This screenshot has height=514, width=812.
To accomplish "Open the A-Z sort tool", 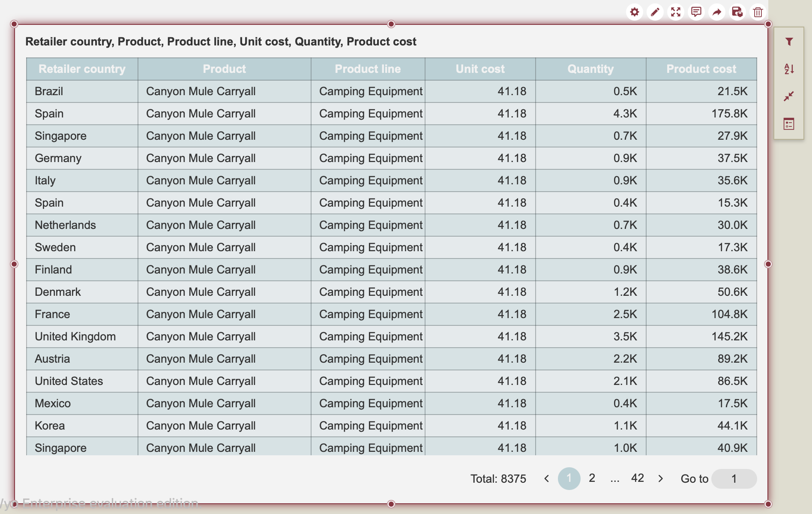I will click(x=789, y=69).
